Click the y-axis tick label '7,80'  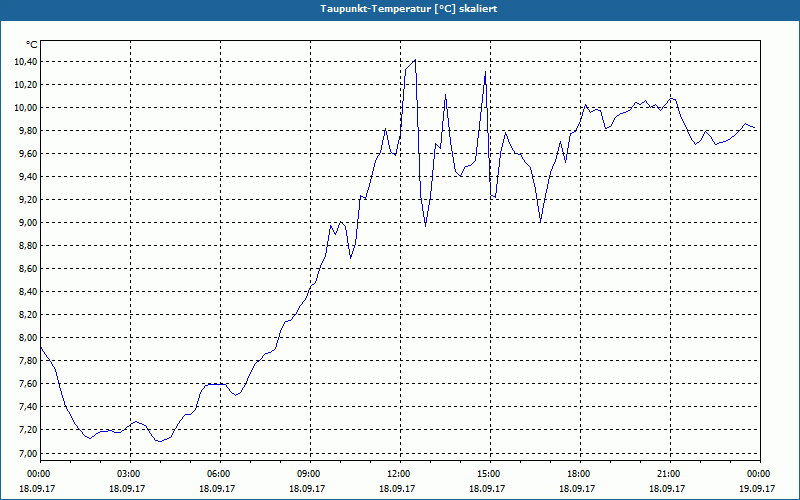(x=29, y=360)
